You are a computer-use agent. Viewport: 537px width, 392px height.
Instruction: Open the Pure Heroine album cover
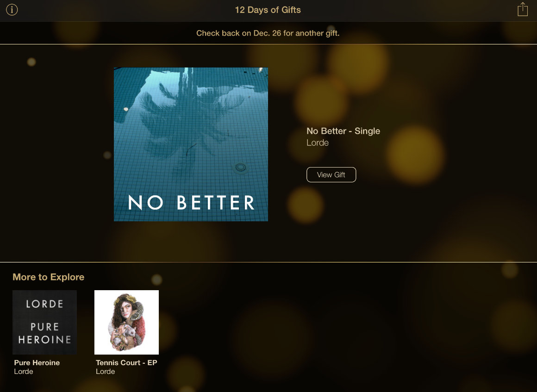point(44,322)
